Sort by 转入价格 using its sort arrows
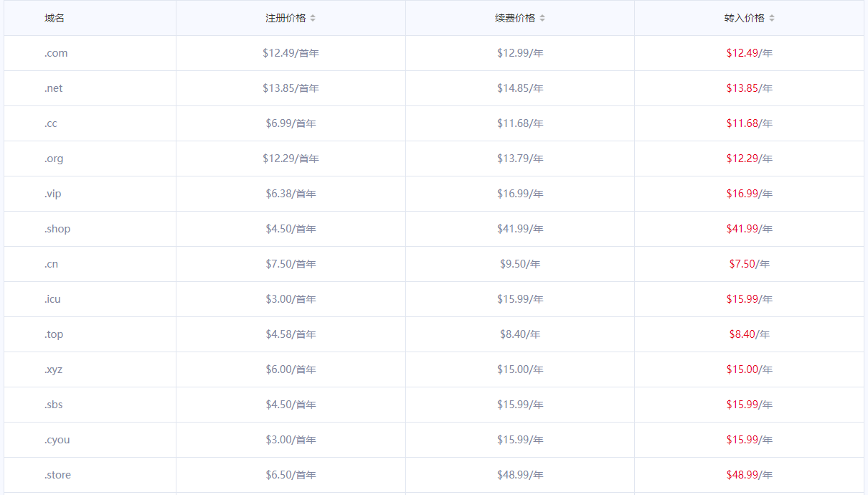Screen dimensions: 868x495 (x=772, y=18)
